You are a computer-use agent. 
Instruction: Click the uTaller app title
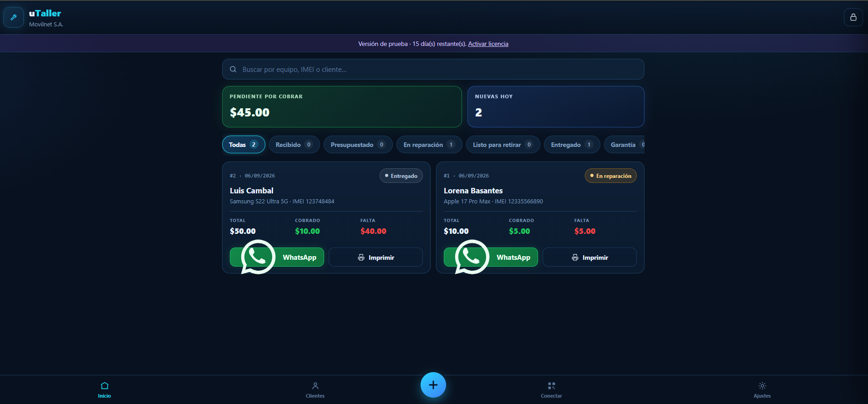pos(45,13)
